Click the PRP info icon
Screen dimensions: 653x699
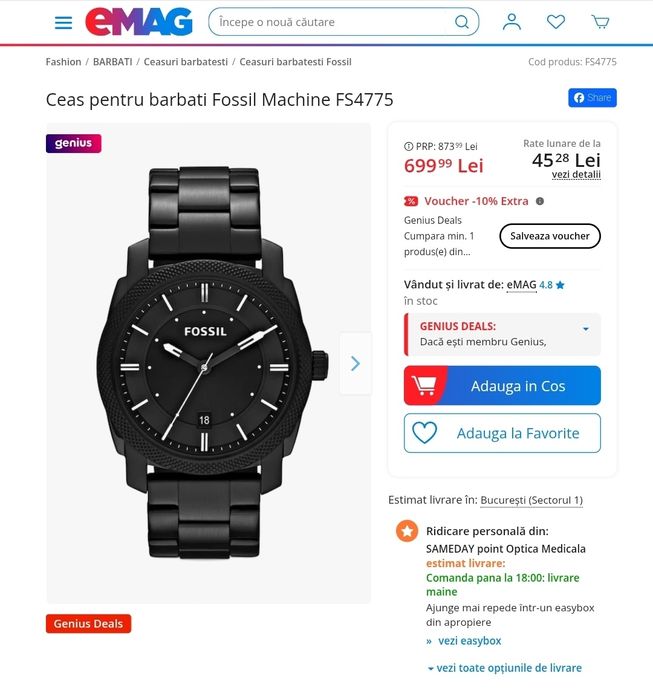pos(409,146)
